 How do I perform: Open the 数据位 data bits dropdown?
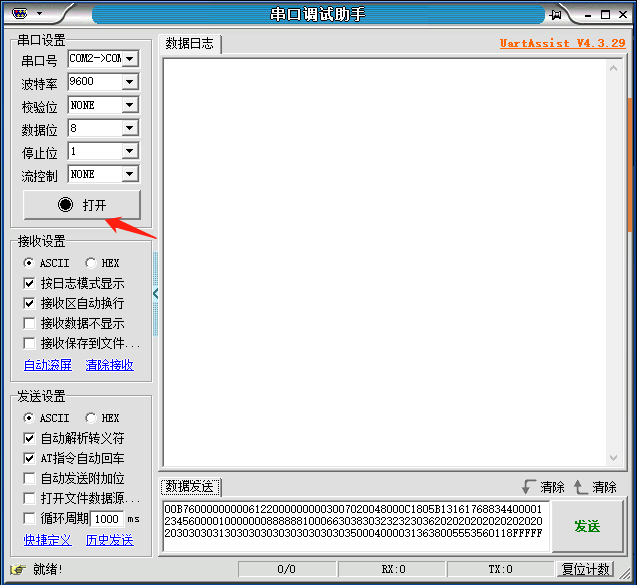[x=130, y=128]
